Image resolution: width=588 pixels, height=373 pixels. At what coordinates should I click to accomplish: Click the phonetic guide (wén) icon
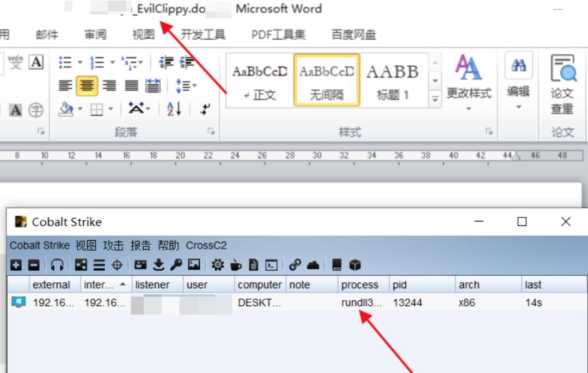[x=15, y=62]
